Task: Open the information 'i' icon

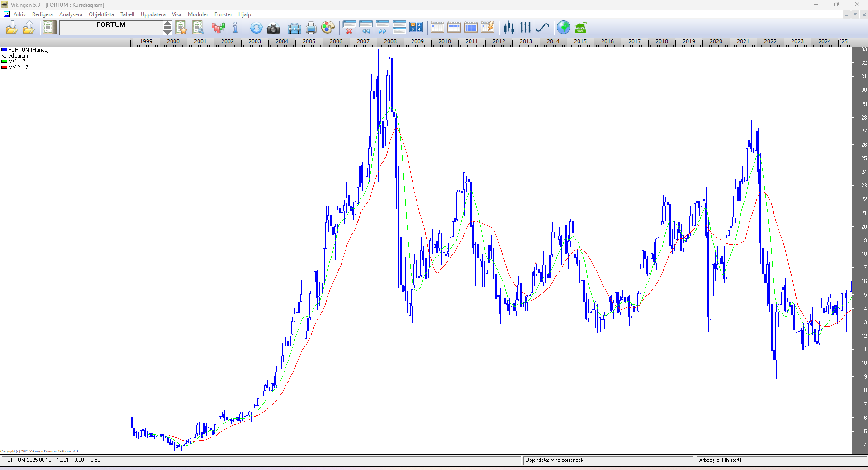Action: tap(235, 28)
